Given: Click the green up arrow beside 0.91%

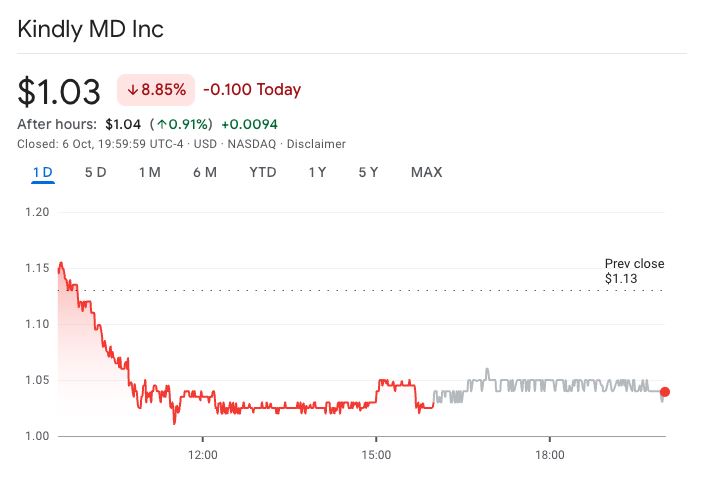Looking at the screenshot, I should point(162,125).
